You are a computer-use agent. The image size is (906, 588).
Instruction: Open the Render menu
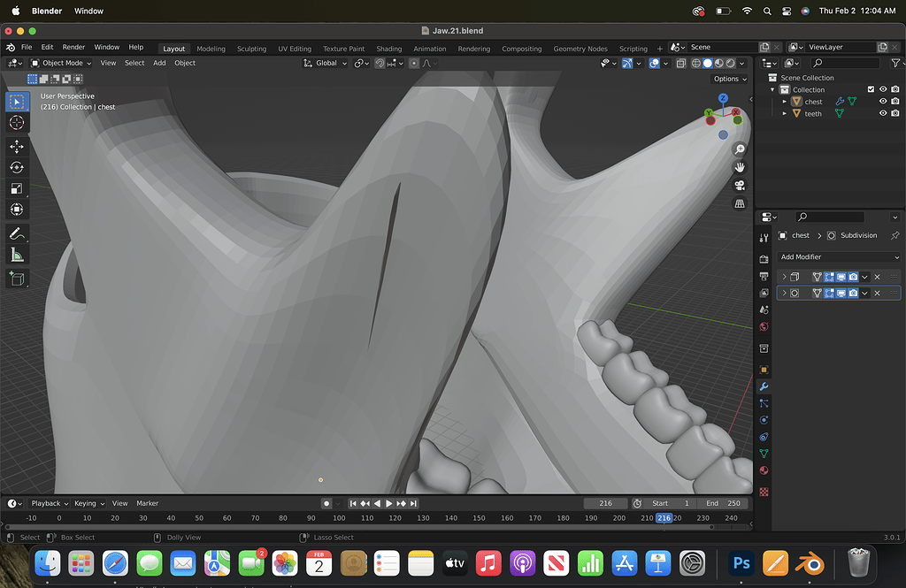[73, 48]
